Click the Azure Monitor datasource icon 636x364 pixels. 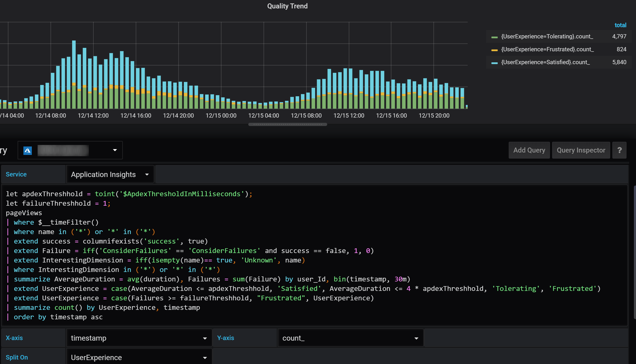pos(28,150)
